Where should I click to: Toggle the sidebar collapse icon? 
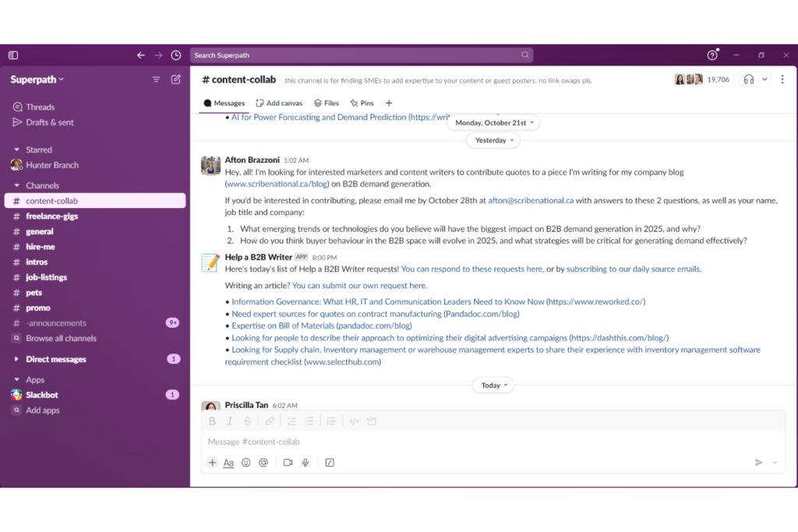click(13, 55)
